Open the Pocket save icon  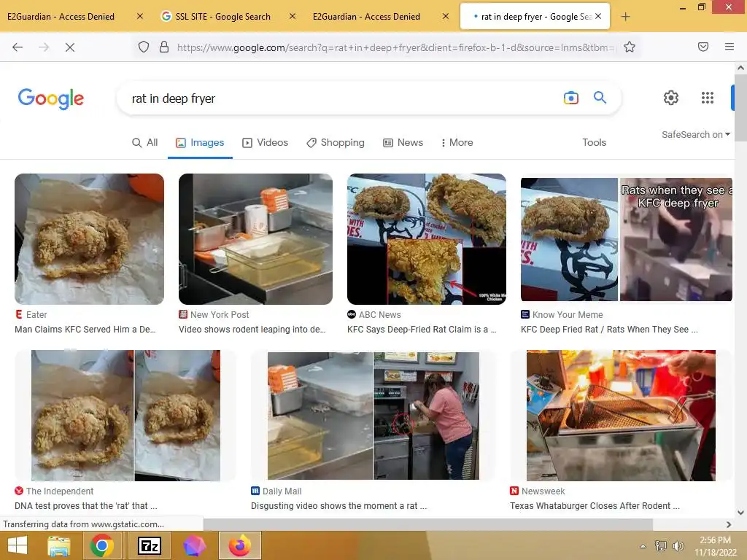click(703, 47)
